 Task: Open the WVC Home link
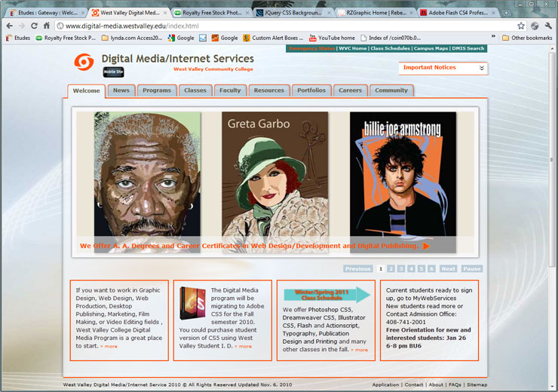352,48
